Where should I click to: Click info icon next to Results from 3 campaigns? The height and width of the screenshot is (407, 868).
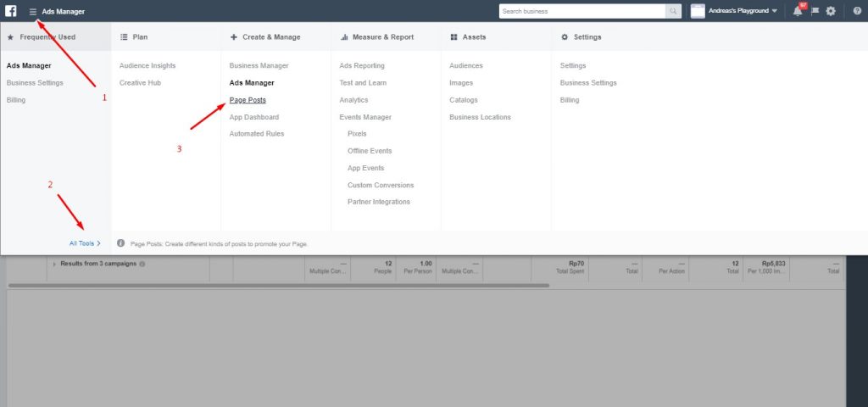click(x=142, y=265)
